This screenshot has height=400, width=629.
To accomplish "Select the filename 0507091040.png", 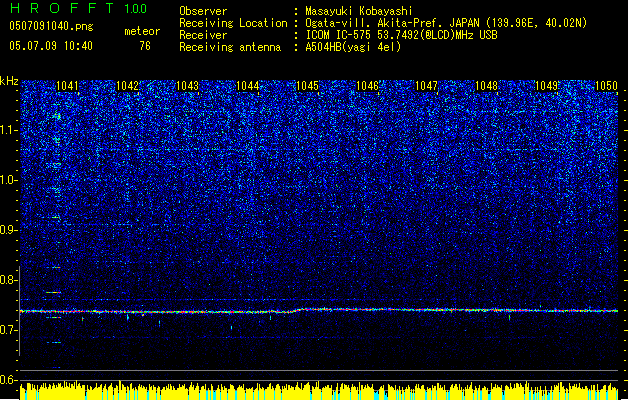I will (51, 26).
